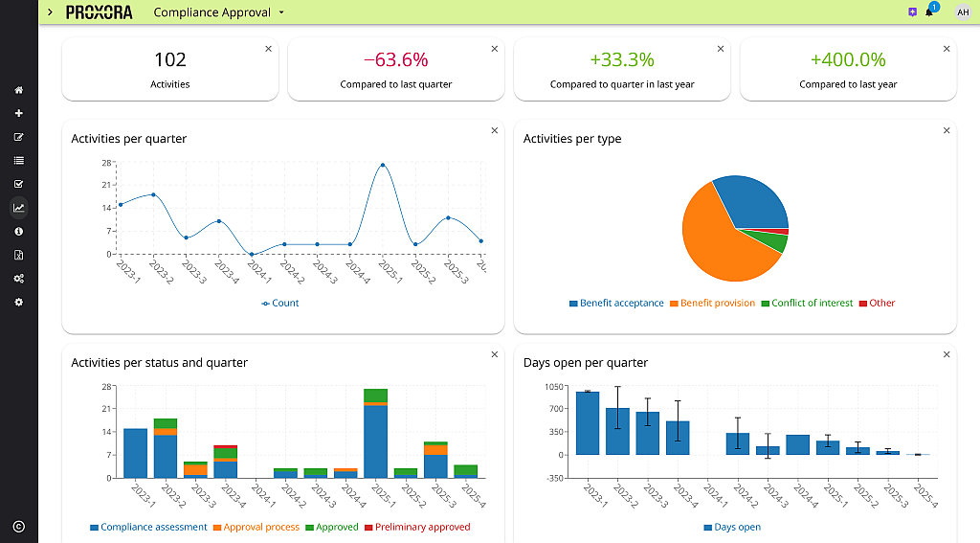The height and width of the screenshot is (543, 980).
Task: Open the list view sidebar icon
Action: click(x=18, y=160)
